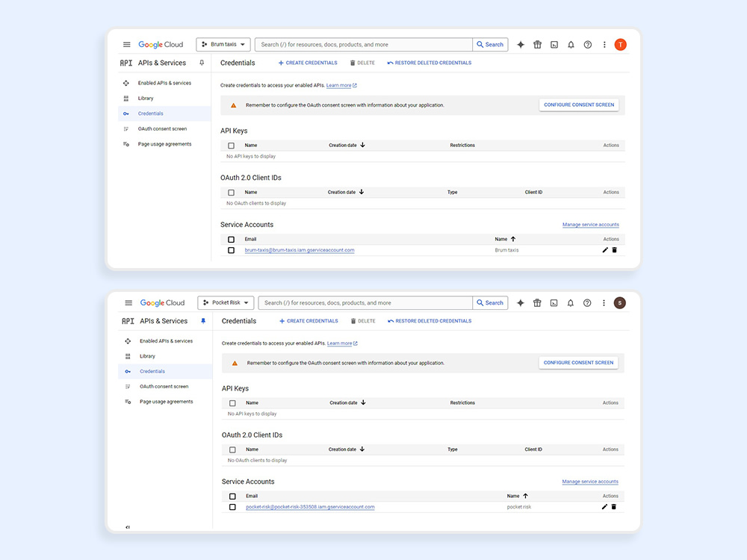Open Page usage agreements in Pocket Risk sidebar

[x=166, y=402]
